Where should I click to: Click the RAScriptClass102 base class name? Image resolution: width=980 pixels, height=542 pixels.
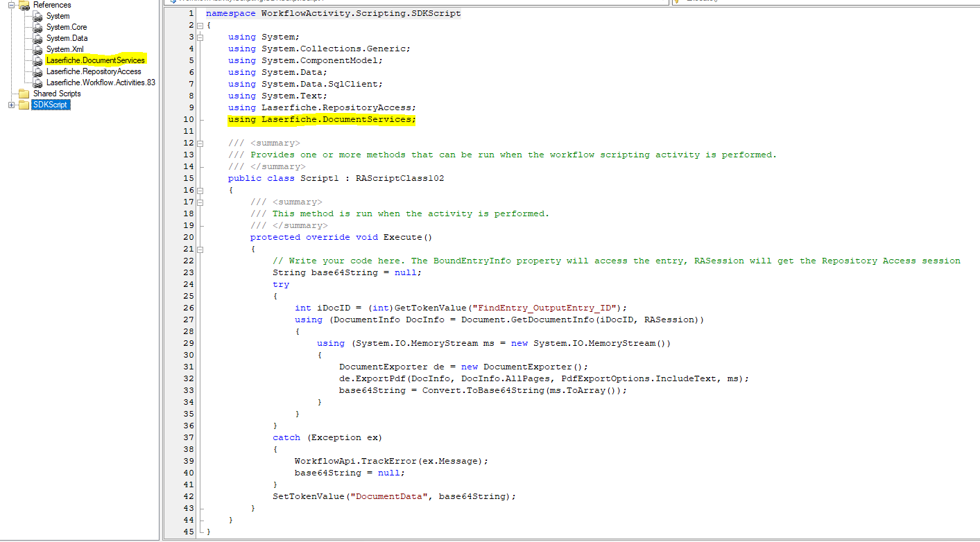(x=399, y=178)
